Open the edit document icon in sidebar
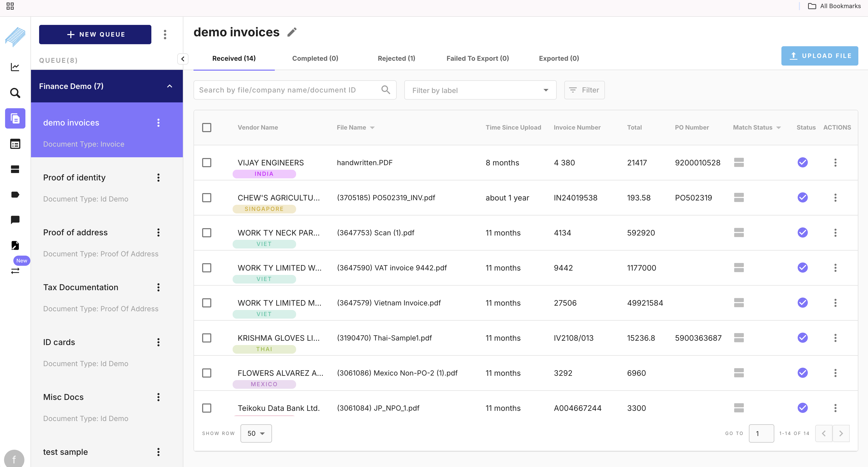 15,245
